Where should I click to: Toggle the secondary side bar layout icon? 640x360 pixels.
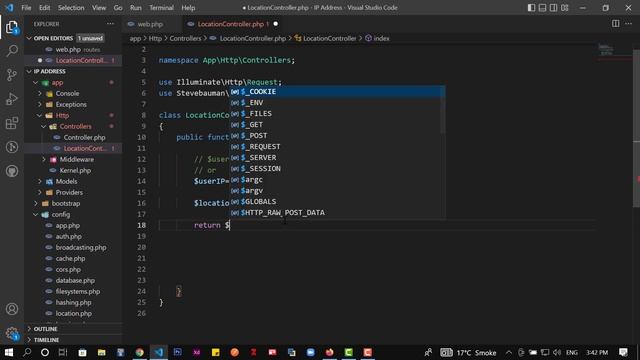pos(553,8)
